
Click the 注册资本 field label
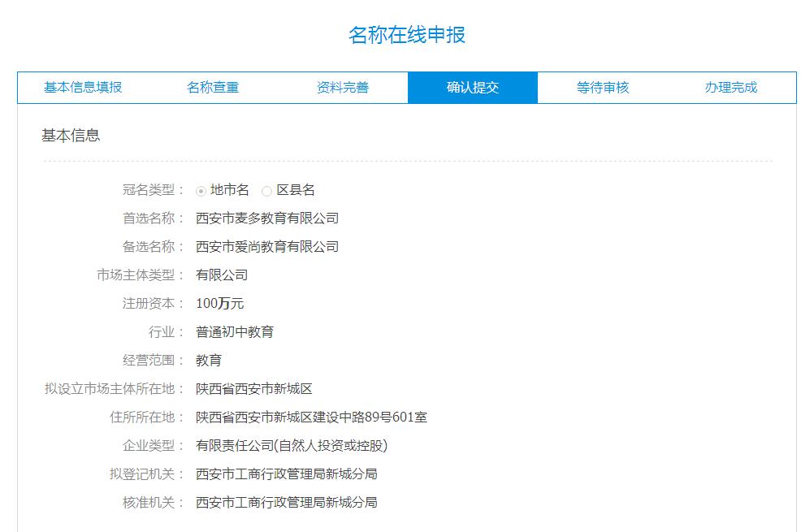152,304
